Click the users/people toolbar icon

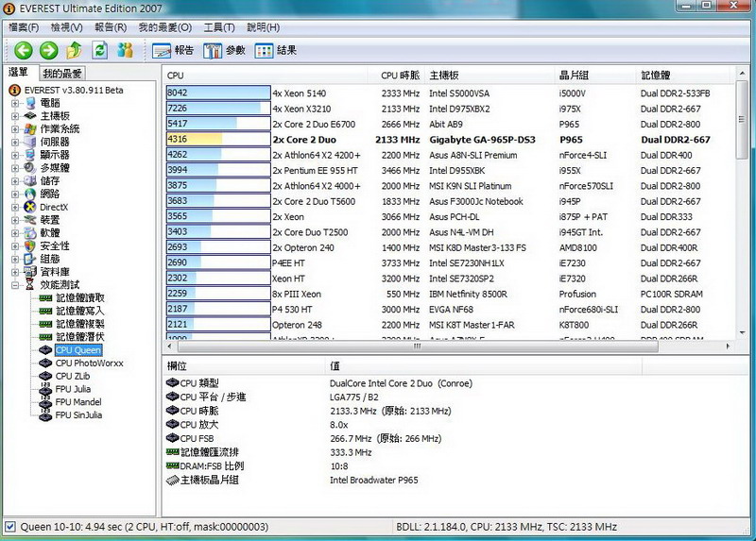click(126, 50)
